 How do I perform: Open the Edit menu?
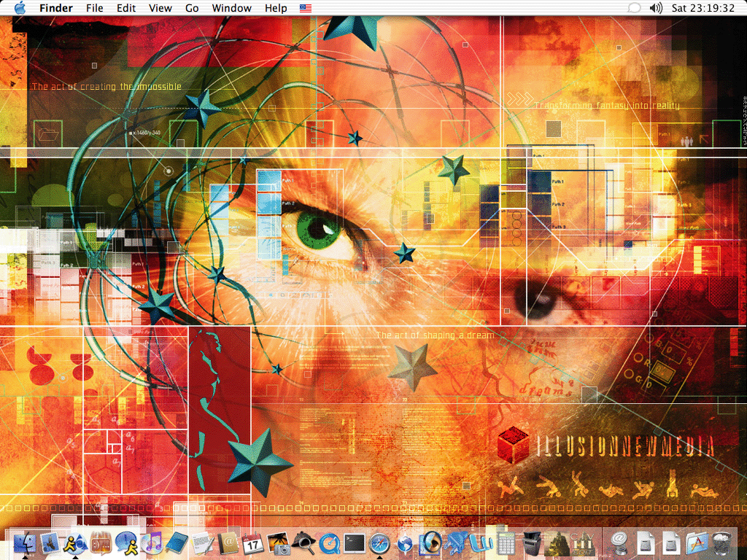pyautogui.click(x=126, y=8)
